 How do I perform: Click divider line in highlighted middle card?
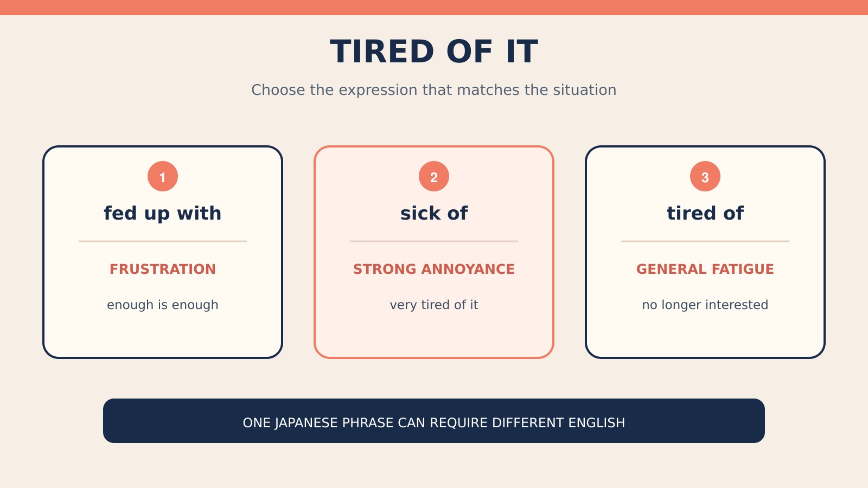click(x=434, y=241)
